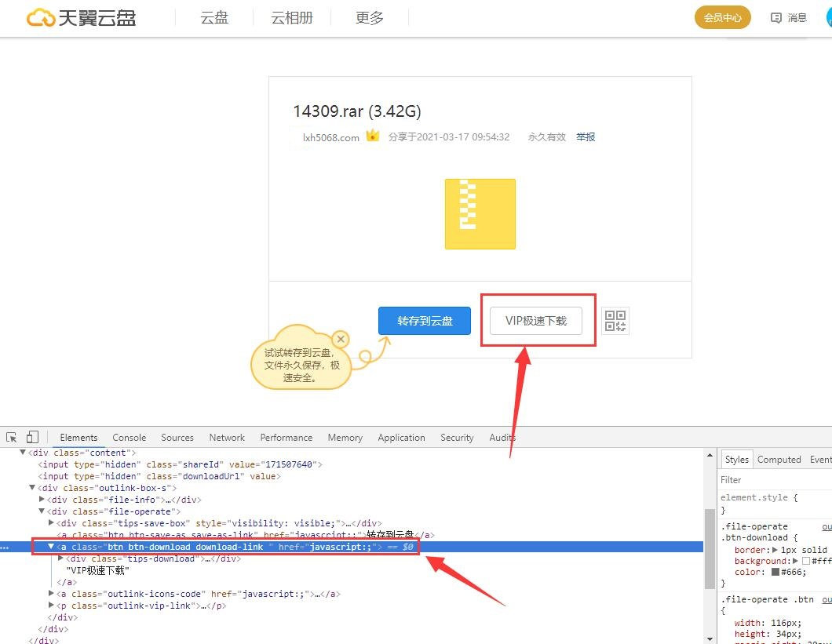Toggle the DevTools device toolbar icon
The width and height of the screenshot is (832, 644).
32,437
